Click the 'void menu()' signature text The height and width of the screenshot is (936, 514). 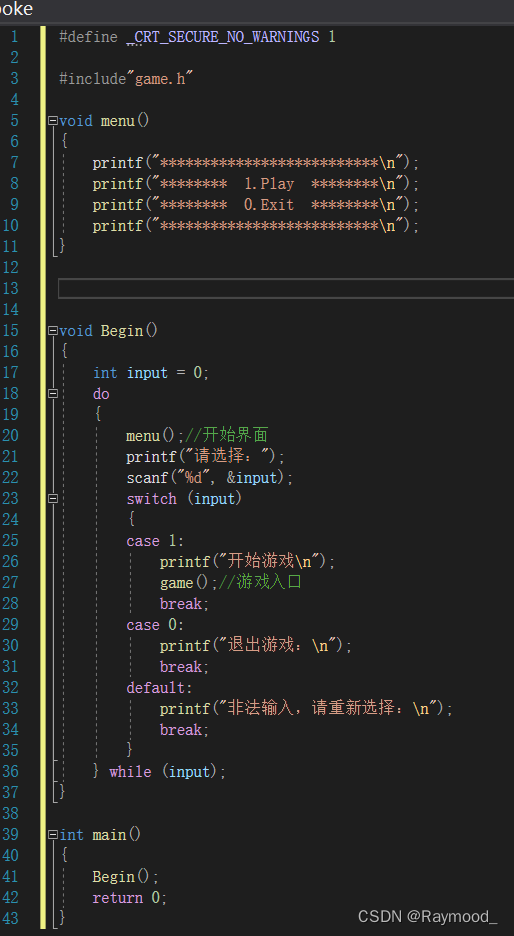104,121
